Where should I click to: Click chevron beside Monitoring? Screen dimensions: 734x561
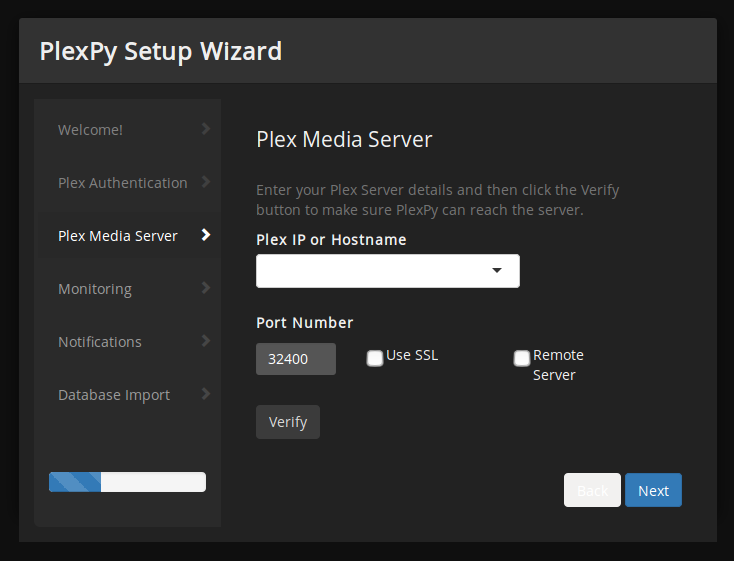click(x=206, y=288)
